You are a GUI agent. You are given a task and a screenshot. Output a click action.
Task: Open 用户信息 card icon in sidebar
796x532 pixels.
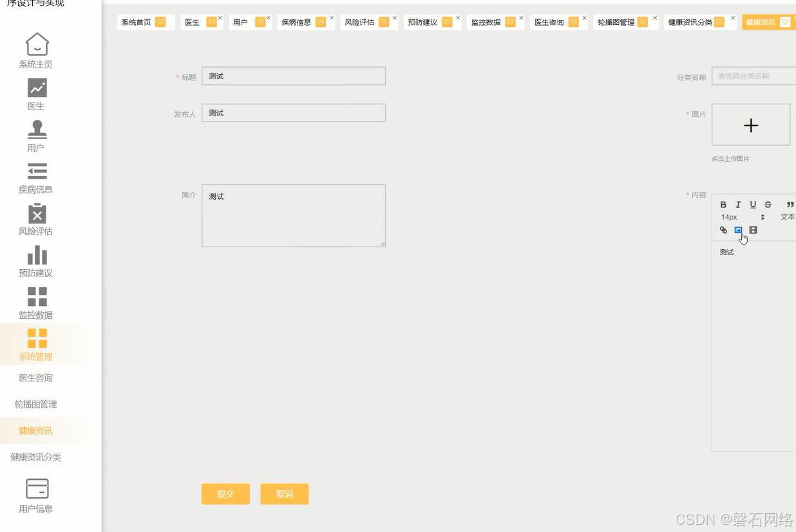(x=37, y=488)
